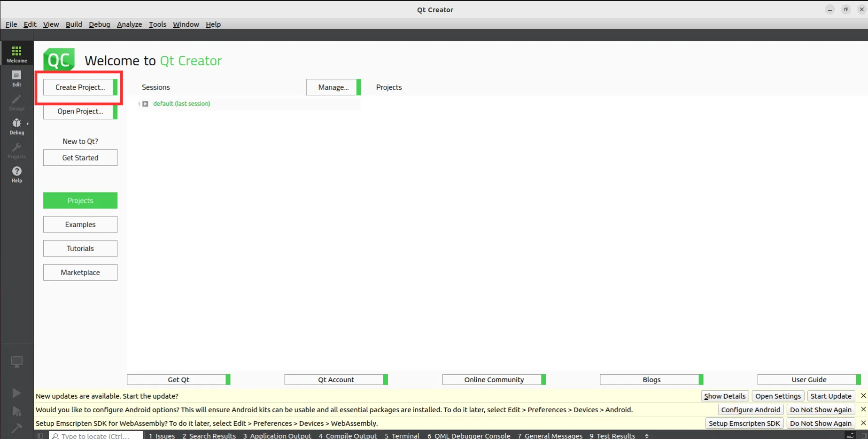This screenshot has height=439, width=868.
Task: Click the kit selector monitor icon
Action: 16,361
